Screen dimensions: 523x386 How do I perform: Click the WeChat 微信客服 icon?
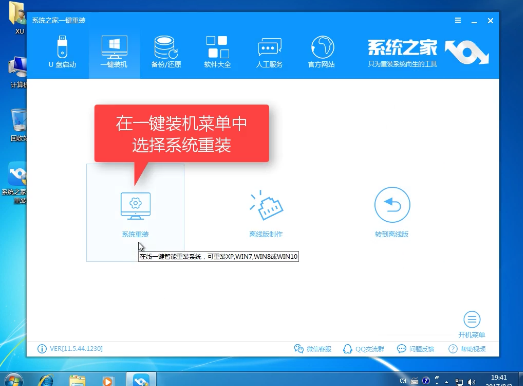pos(299,349)
